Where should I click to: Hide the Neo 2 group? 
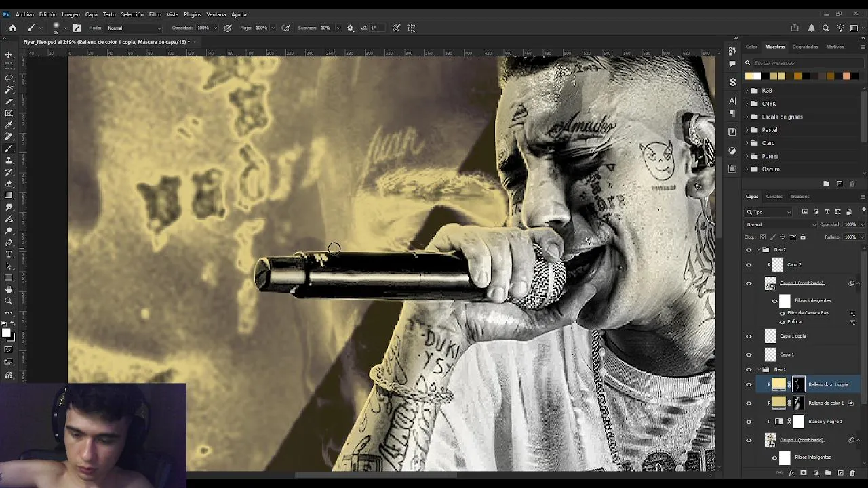pyautogui.click(x=749, y=249)
